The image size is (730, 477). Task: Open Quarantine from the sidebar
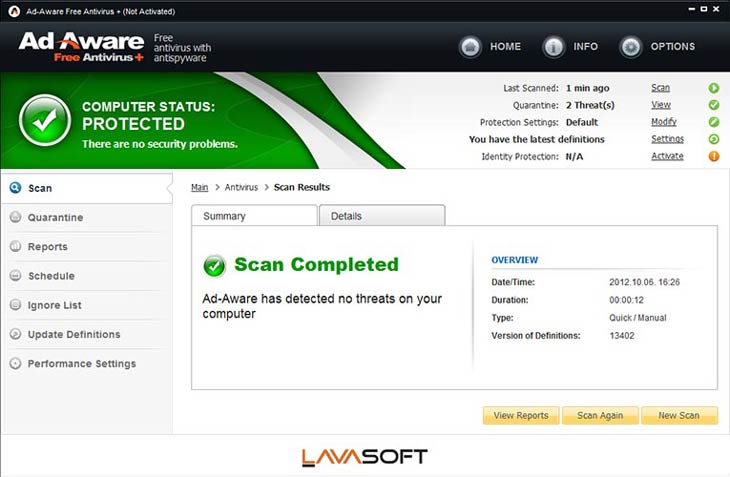(87, 217)
